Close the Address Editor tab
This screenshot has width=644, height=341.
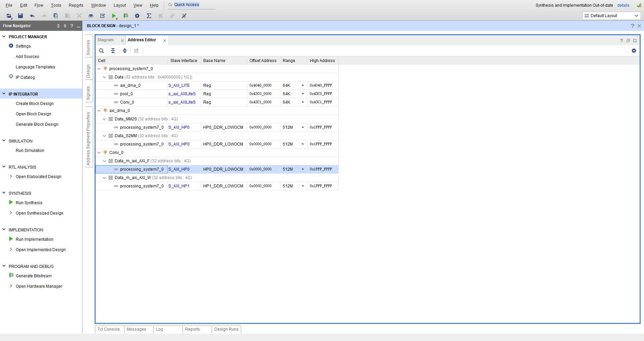(165, 41)
